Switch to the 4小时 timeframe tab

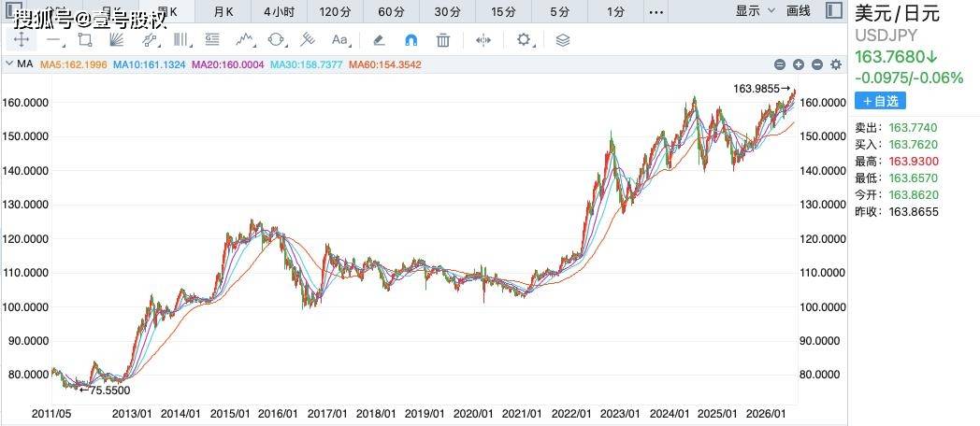pos(279,11)
